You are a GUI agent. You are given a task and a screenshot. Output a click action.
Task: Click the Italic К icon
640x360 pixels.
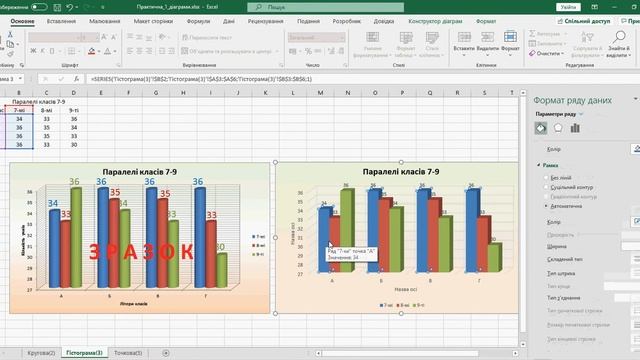[x=42, y=51]
